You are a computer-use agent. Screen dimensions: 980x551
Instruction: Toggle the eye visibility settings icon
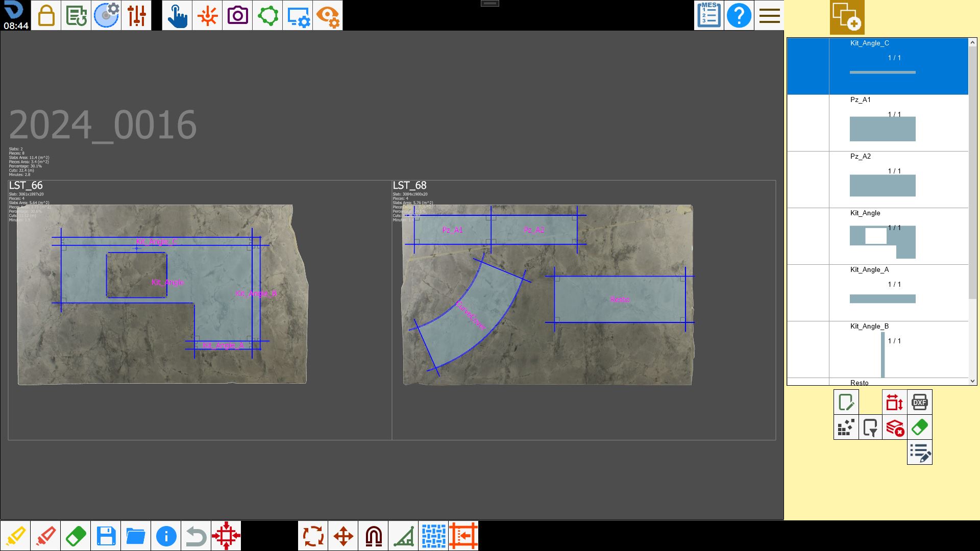tap(328, 15)
